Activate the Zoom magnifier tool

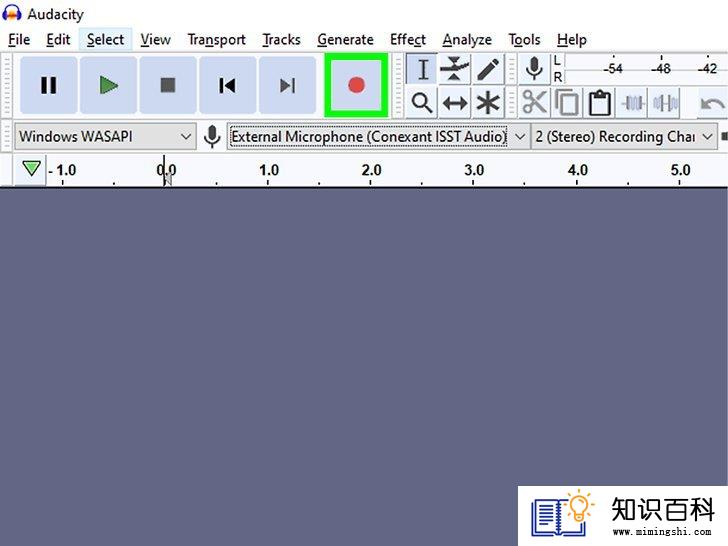[422, 103]
